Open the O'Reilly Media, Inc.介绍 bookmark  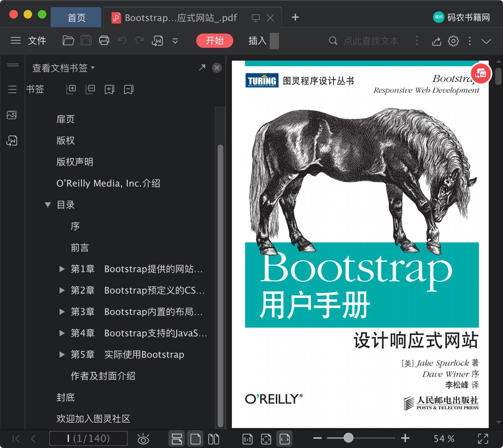[x=108, y=183]
